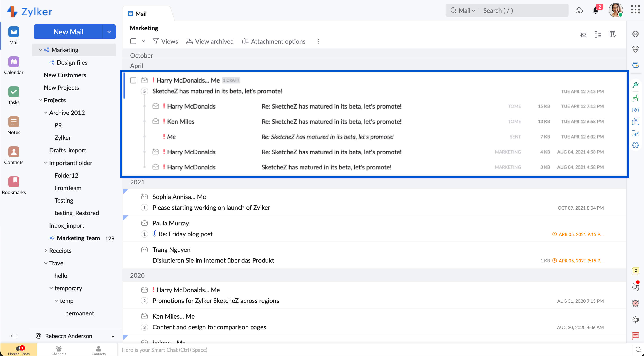The width and height of the screenshot is (644, 356).
Task: Click the Zylker logo
Action: 30,11
